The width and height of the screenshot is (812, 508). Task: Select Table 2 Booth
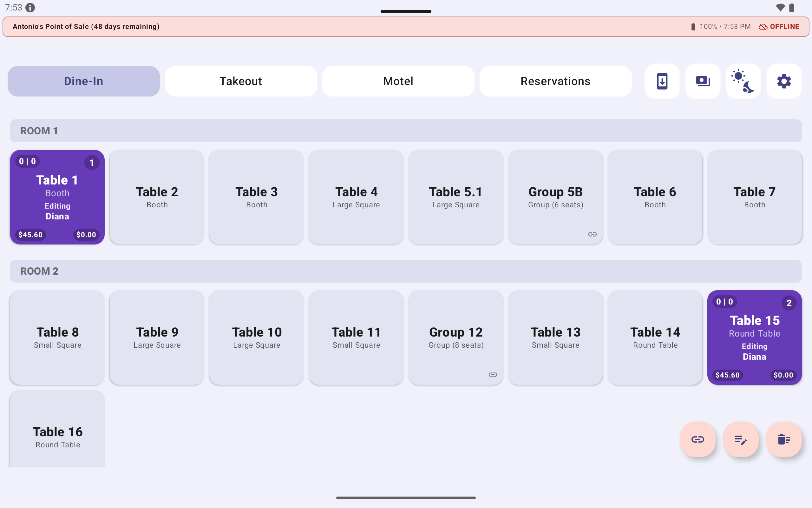[x=157, y=197]
